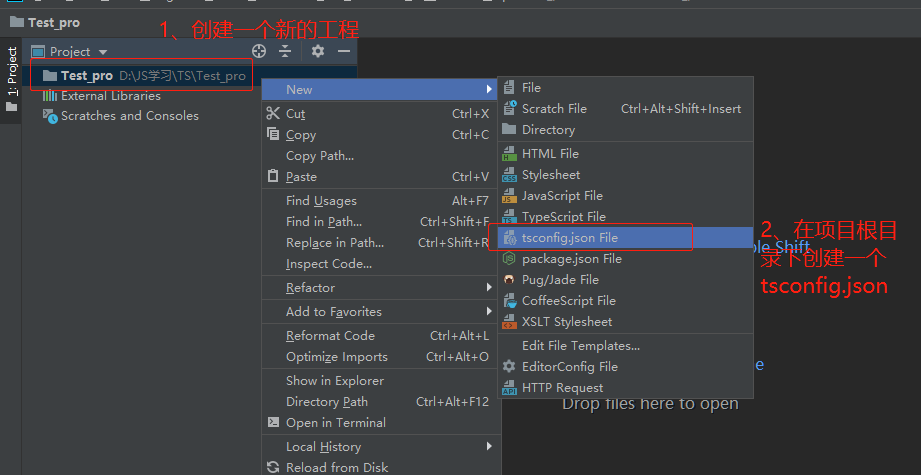Screen dimensions: 921x475
Task: Choose Find in Path... menu entry
Action: tap(379, 222)
